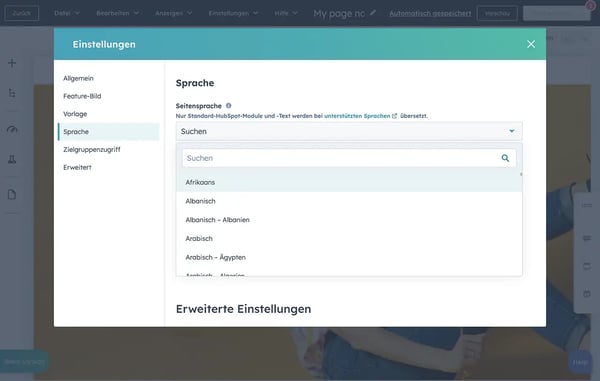Choose Albanisch from the language list
600x381 pixels.
[349, 201]
